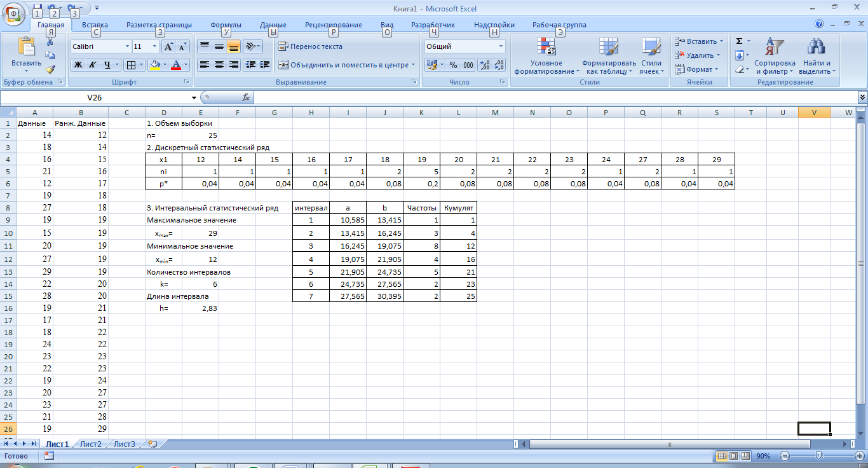Toggle middle vertical alignment
This screenshot has width=868, height=468.
coord(219,46)
